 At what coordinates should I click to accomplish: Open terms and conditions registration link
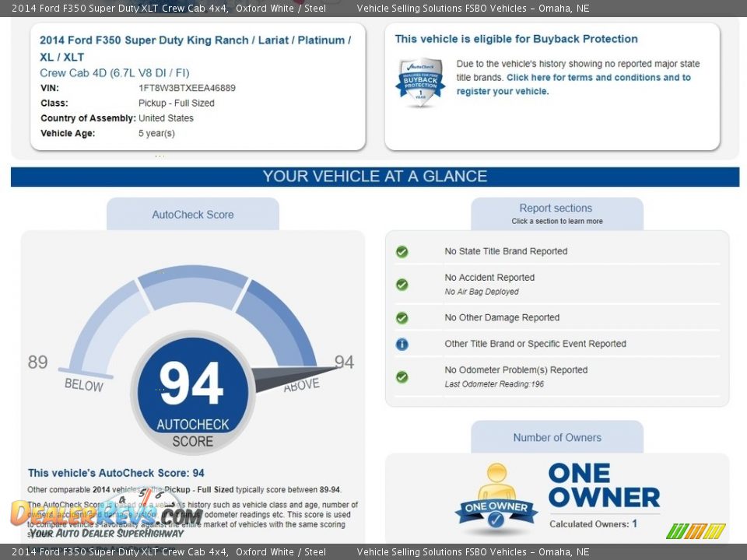click(x=573, y=84)
